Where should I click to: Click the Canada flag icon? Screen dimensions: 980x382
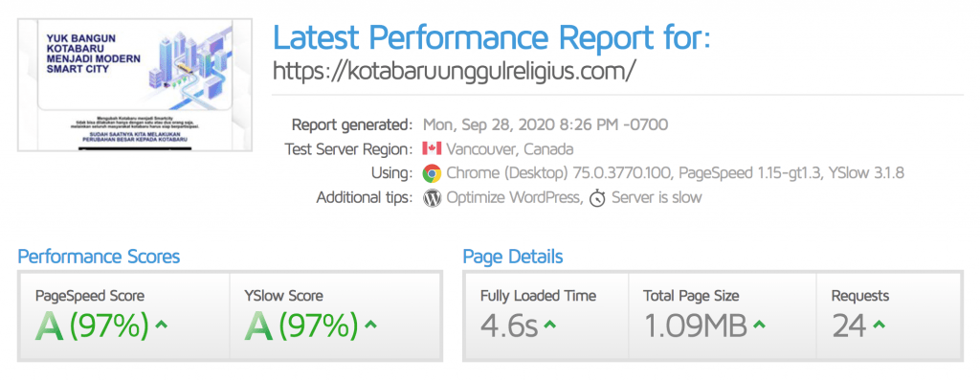432,148
